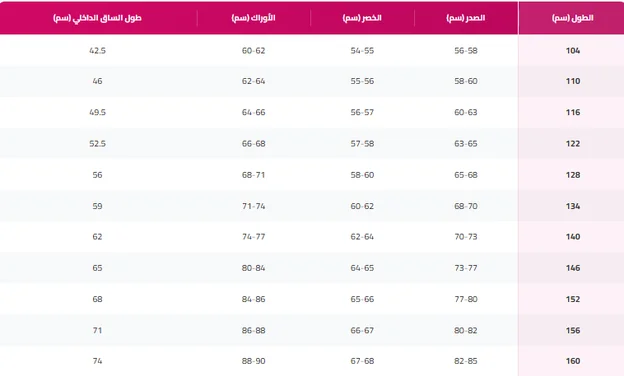Pick waist value 60-62 in row 134
Viewport: 624px width, 376px height.
click(362, 206)
